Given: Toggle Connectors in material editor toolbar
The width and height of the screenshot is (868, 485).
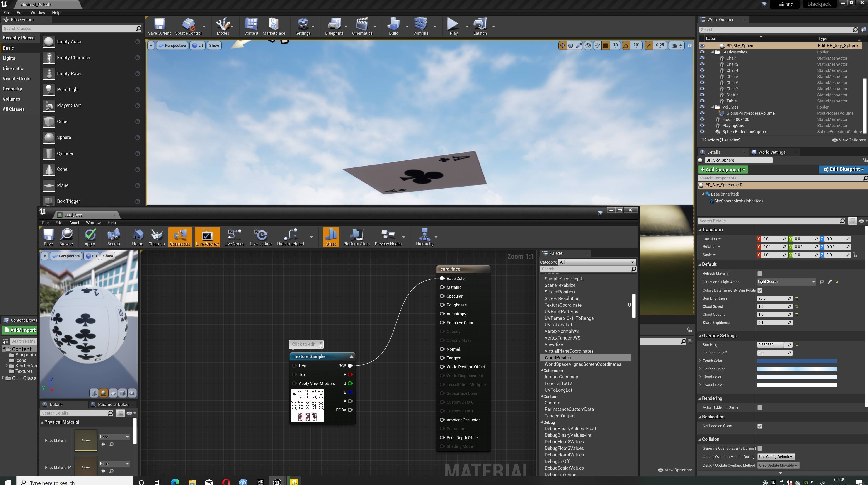Looking at the screenshot, I should [x=180, y=237].
